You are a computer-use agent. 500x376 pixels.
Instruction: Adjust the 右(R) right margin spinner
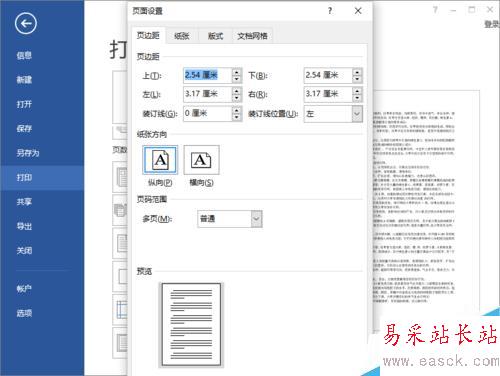pos(357,94)
